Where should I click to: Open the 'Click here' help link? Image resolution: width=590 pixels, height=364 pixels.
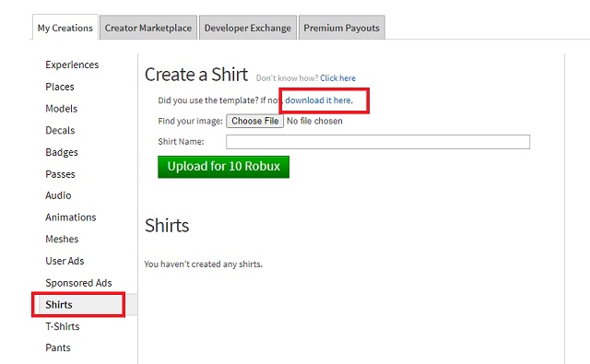(337, 78)
